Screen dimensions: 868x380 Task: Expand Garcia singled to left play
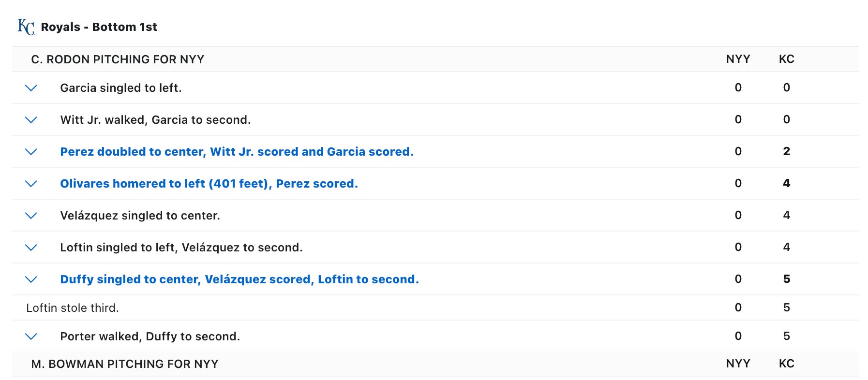31,88
